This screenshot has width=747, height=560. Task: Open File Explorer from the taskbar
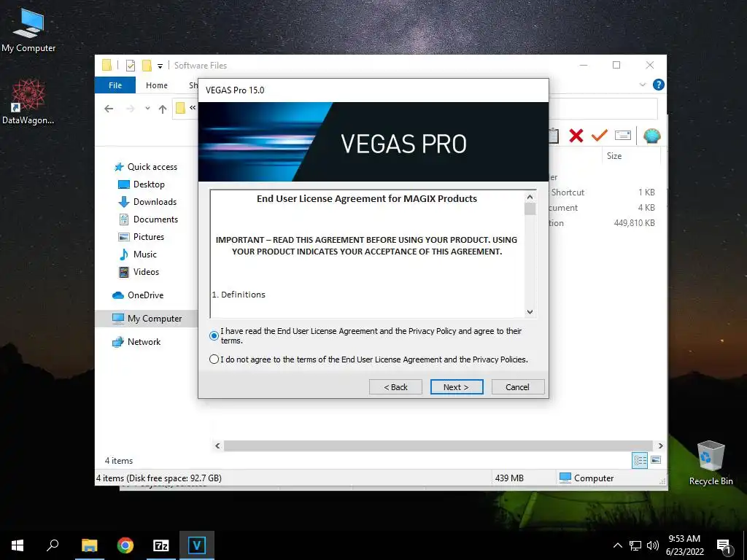[x=89, y=545]
